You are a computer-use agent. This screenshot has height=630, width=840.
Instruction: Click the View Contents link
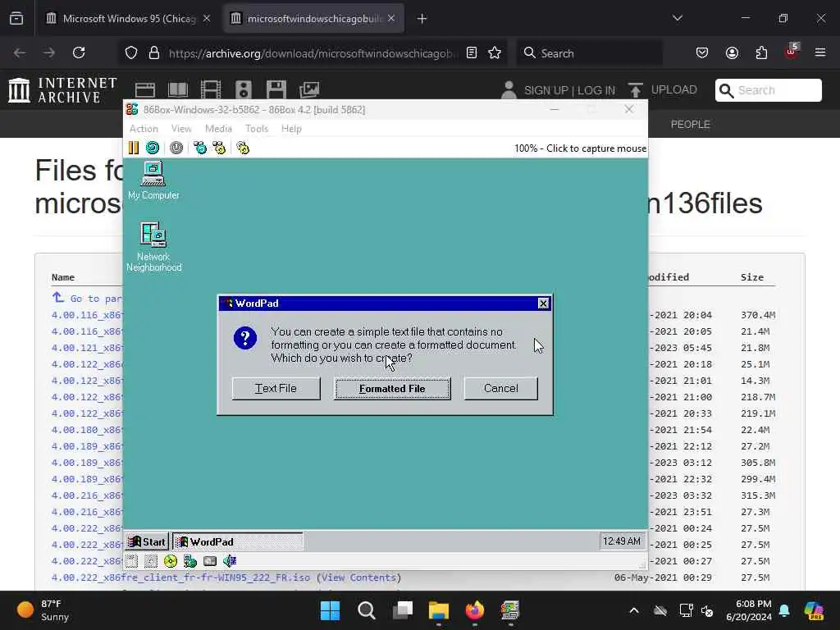359,577
